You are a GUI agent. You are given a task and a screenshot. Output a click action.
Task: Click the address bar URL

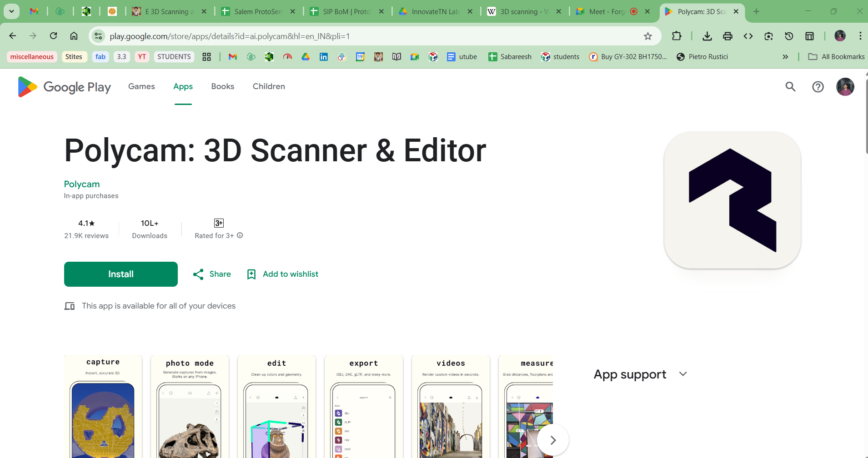pos(230,36)
